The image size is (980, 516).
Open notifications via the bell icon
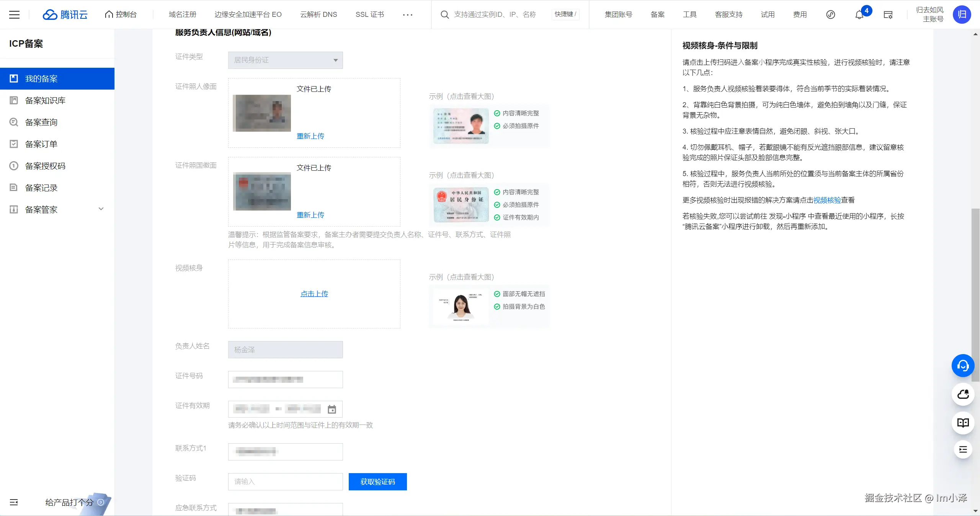click(x=859, y=15)
